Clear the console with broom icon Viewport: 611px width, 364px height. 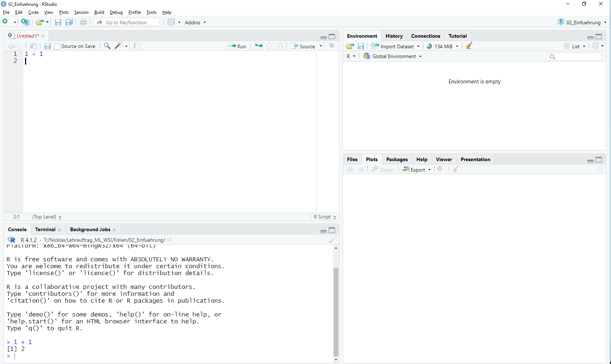click(332, 240)
